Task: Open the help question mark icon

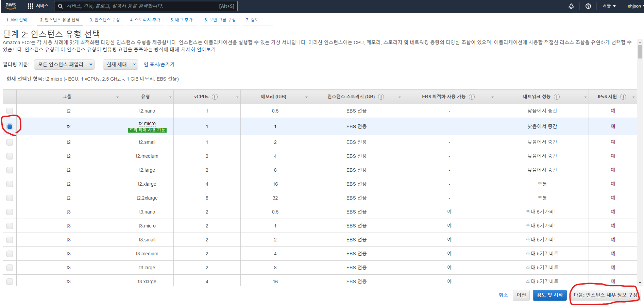Action: click(x=588, y=6)
